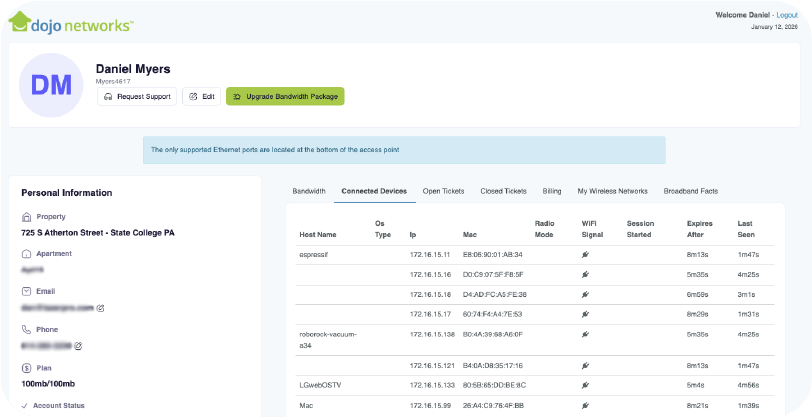Click the WiFi signal icon for LGwebOSTV
This screenshot has height=417, width=812.
(x=585, y=384)
